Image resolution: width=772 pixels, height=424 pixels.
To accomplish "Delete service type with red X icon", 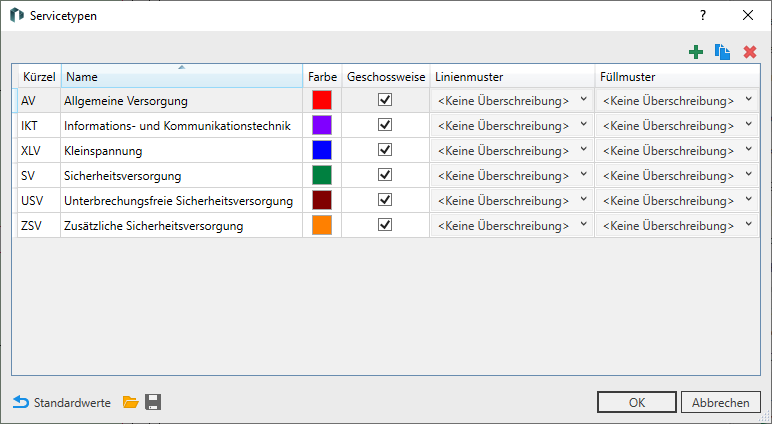I will click(750, 52).
